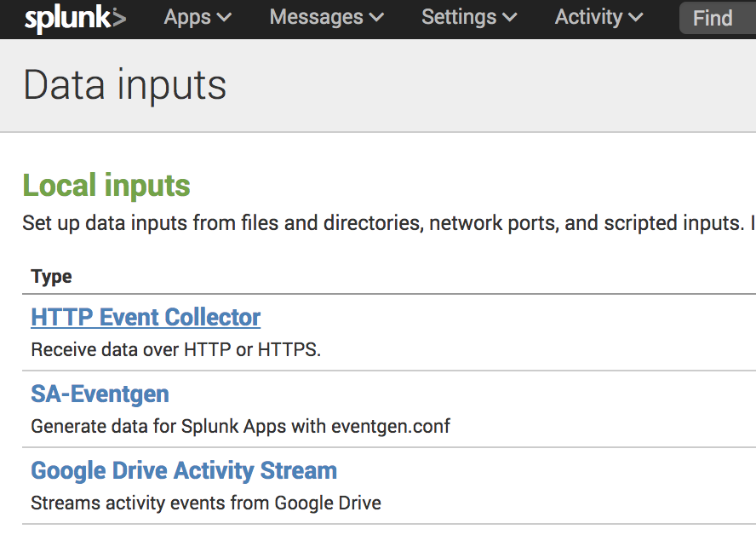Viewport: 756px width, 535px height.
Task: Select the SA-Eventgen input type
Action: [100, 394]
